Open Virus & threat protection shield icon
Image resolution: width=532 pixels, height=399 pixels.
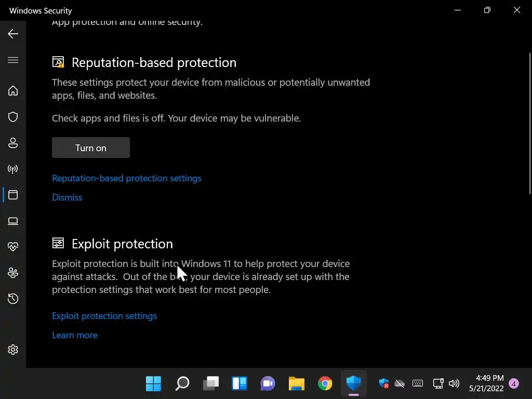[13, 117]
